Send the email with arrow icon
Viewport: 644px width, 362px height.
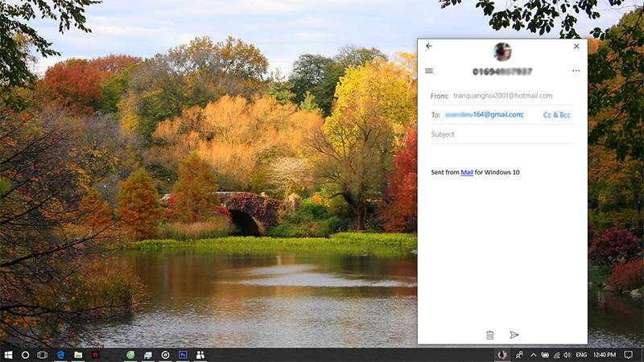click(x=514, y=335)
